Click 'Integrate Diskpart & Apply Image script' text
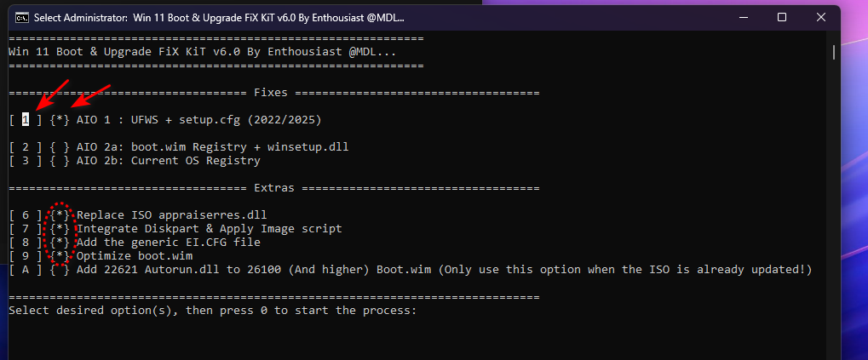868x360 pixels. coord(210,228)
